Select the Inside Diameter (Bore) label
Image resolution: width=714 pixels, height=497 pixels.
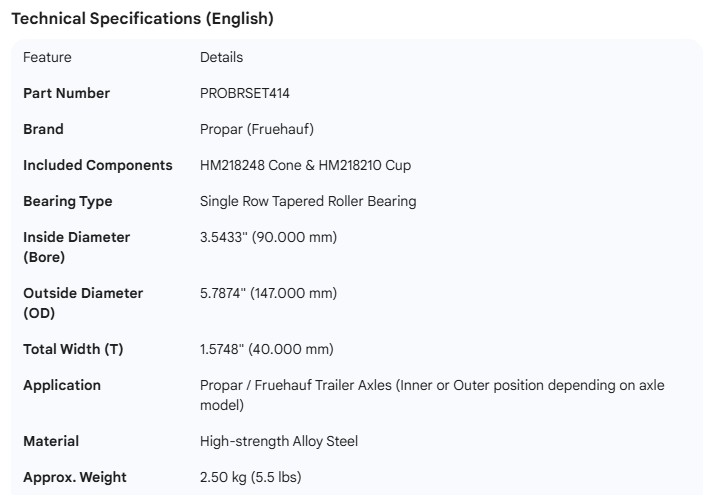coord(77,247)
